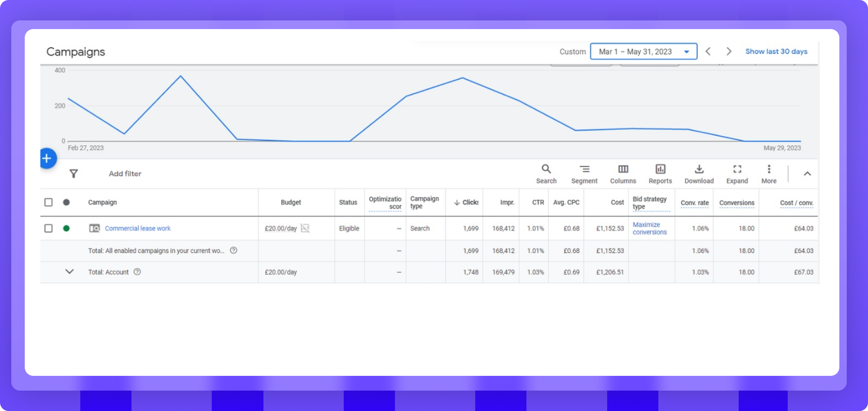Expand the Total: Account row chevron
868x411 pixels.
[x=69, y=272]
